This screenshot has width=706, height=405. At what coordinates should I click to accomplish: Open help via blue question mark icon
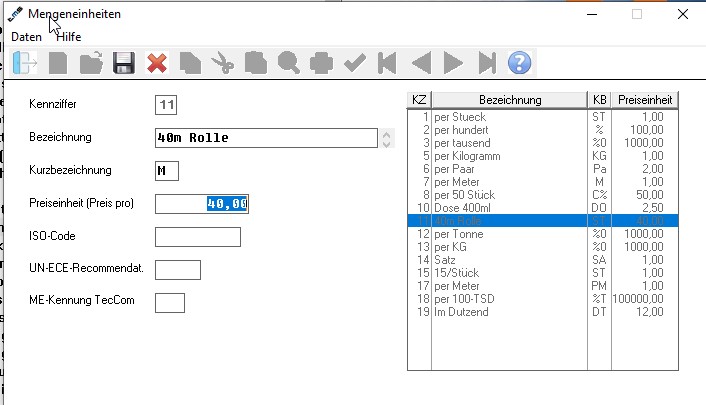click(x=520, y=63)
